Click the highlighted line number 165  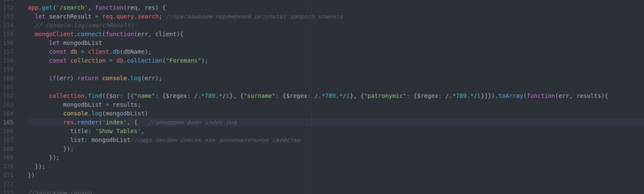pos(8,122)
